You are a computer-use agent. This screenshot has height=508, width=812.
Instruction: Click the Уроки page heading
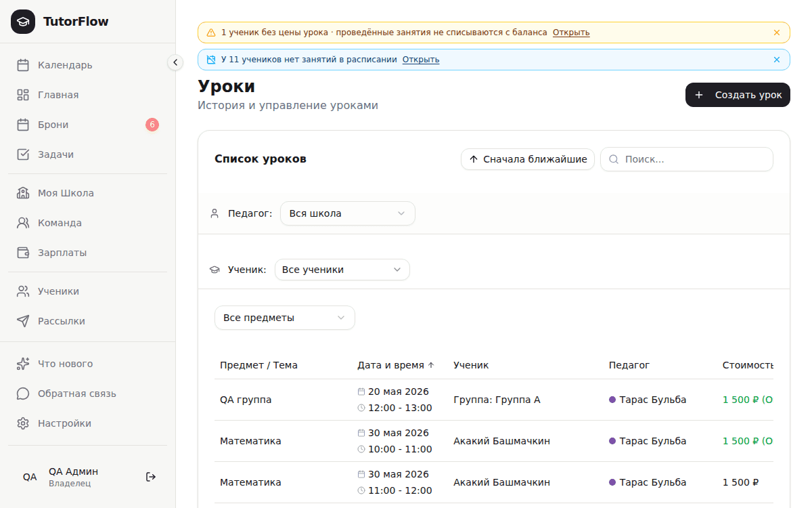(x=227, y=86)
